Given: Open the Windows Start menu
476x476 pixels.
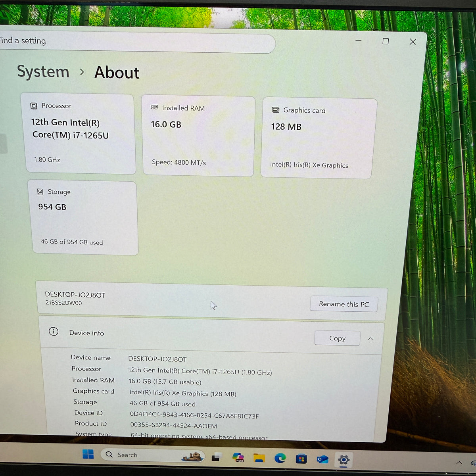Looking at the screenshot, I should pos(88,454).
